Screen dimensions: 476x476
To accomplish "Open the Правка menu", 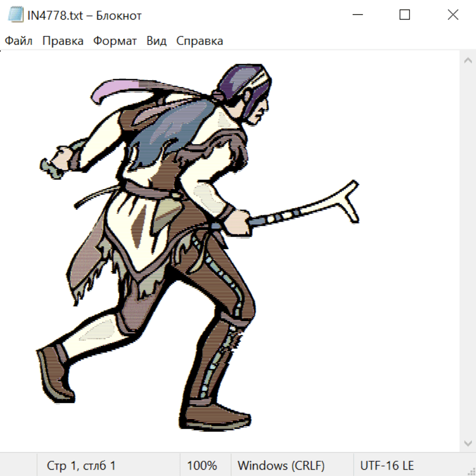I will tap(62, 41).
